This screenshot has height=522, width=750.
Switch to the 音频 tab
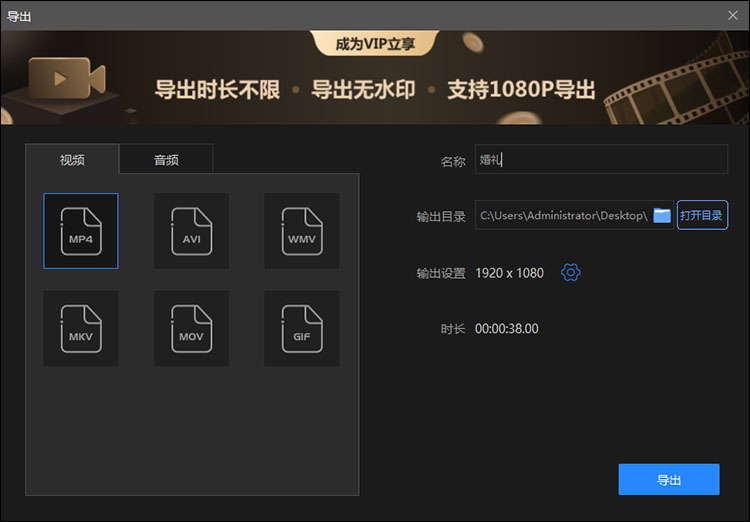point(166,159)
